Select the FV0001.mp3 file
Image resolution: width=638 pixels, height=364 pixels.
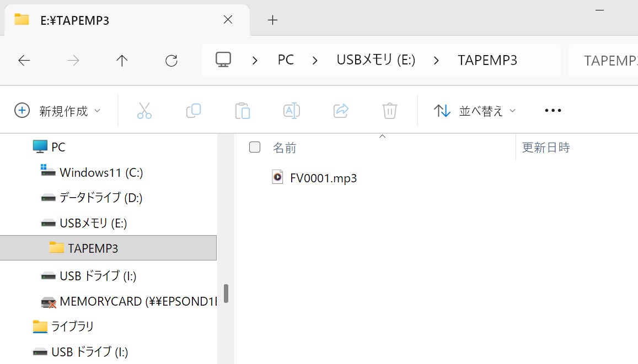pos(323,178)
